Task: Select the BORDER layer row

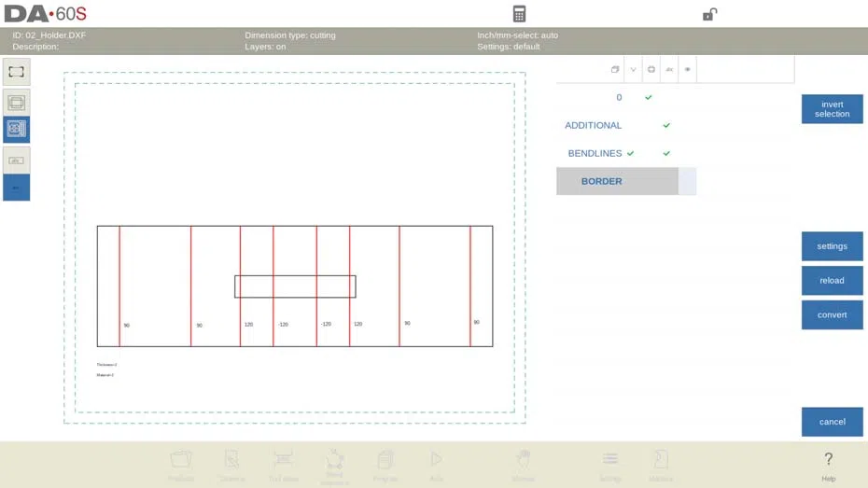Action: coord(626,181)
